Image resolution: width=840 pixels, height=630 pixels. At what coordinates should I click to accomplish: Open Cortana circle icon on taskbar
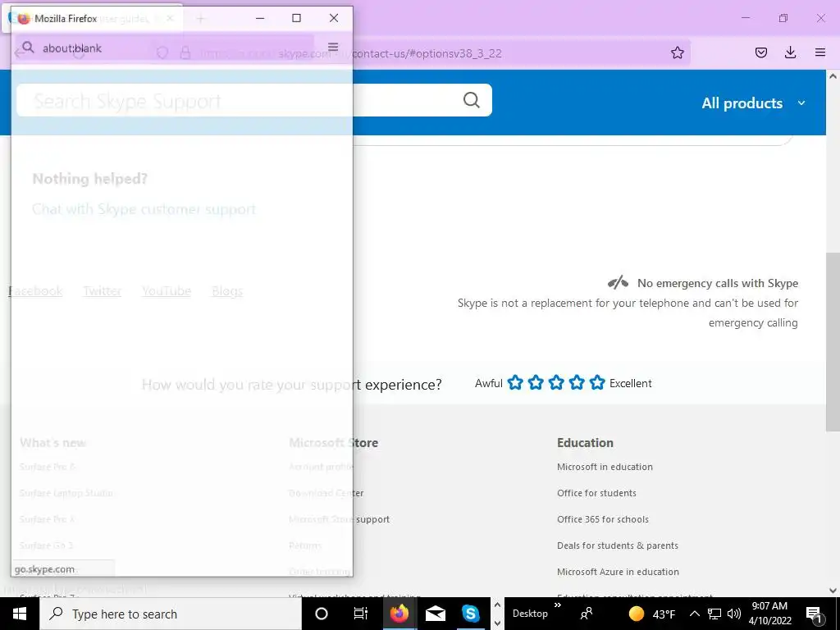(322, 614)
